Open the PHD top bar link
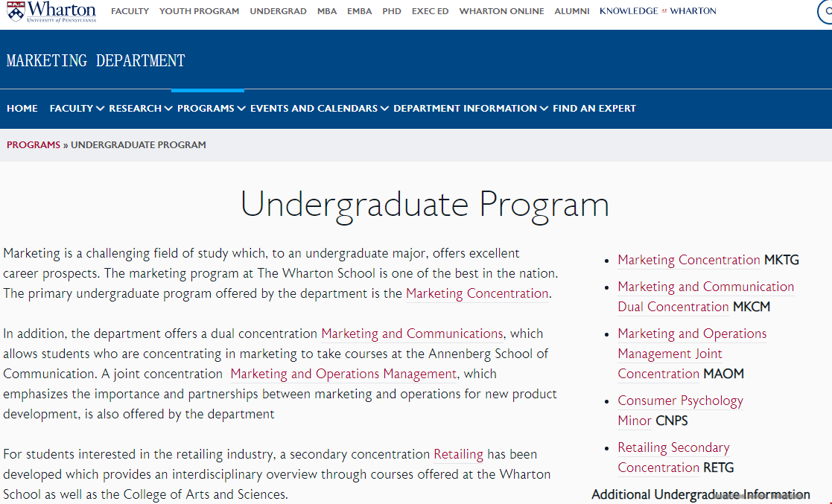This screenshot has height=504, width=832. pyautogui.click(x=392, y=11)
